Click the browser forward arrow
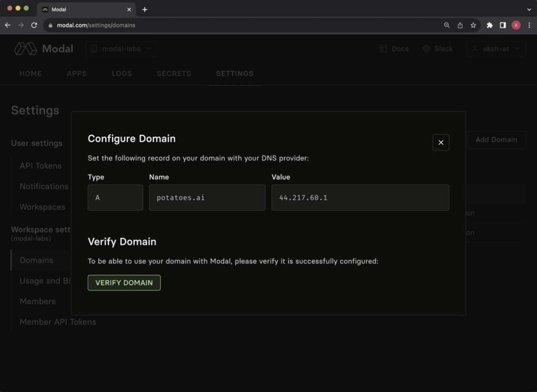537x392 pixels. pyautogui.click(x=21, y=25)
